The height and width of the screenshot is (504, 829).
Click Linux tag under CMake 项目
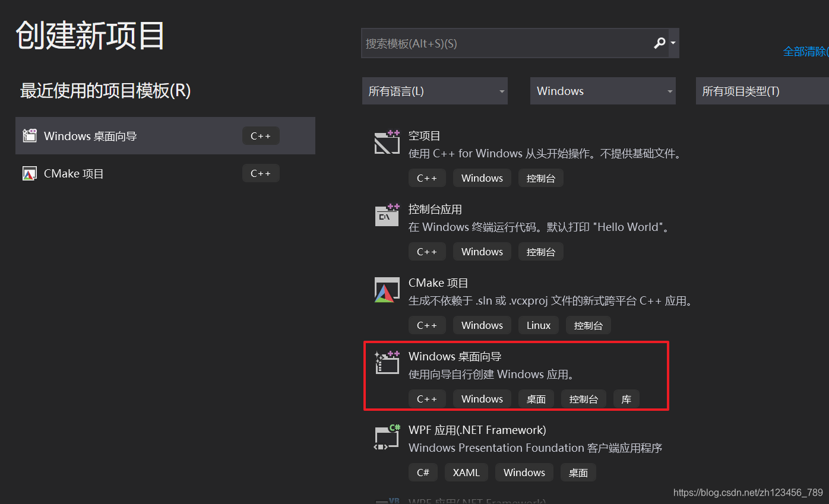click(539, 325)
